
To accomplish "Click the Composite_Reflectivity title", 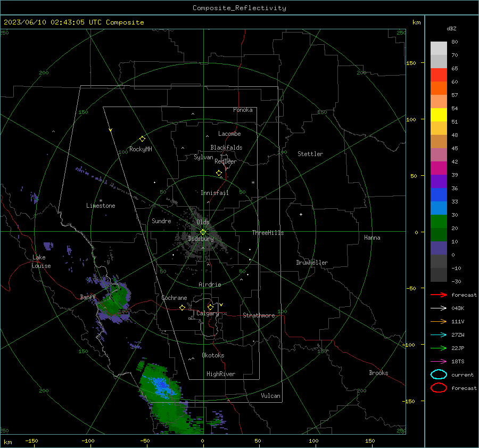I will (240, 8).
